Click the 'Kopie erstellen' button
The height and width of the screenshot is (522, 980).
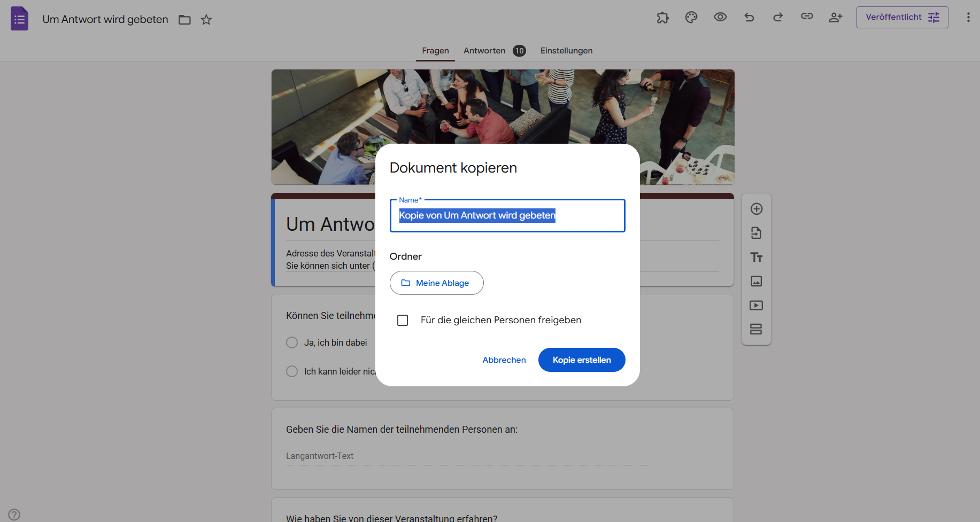click(x=581, y=360)
